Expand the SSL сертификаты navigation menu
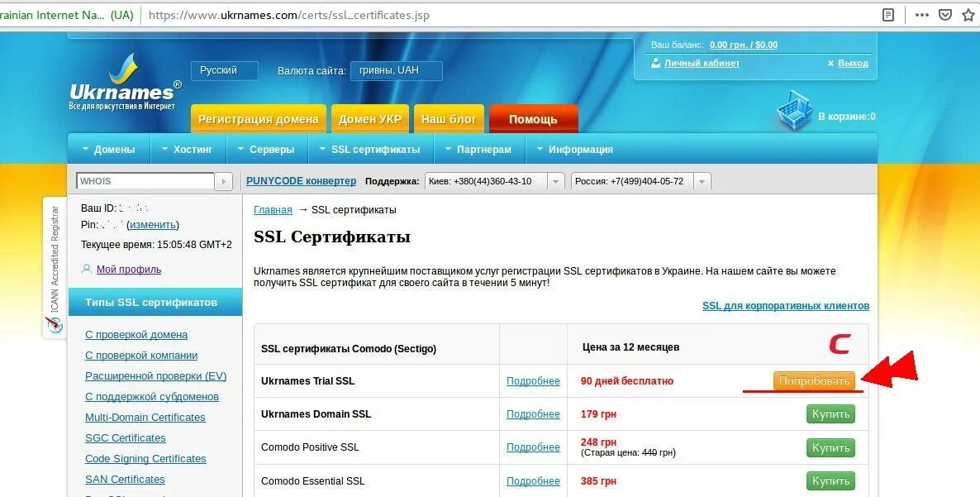980x497 pixels. [x=370, y=150]
